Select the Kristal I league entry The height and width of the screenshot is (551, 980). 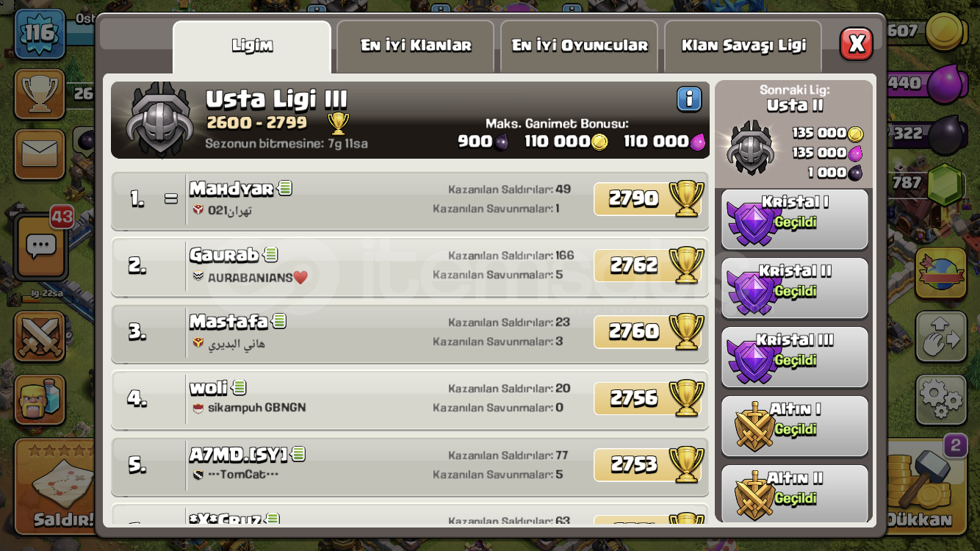pyautogui.click(x=794, y=220)
